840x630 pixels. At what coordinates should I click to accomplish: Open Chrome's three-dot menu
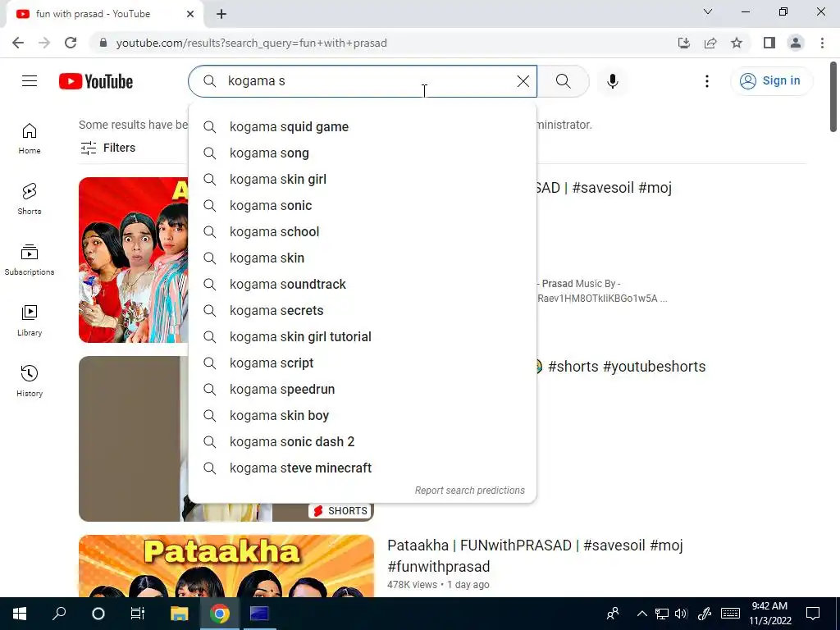click(822, 43)
